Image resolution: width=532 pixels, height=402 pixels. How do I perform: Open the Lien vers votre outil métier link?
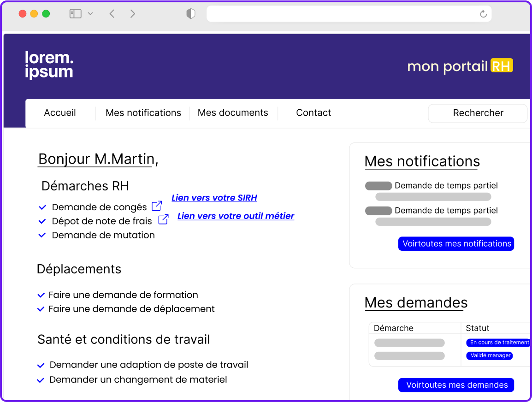pyautogui.click(x=236, y=216)
